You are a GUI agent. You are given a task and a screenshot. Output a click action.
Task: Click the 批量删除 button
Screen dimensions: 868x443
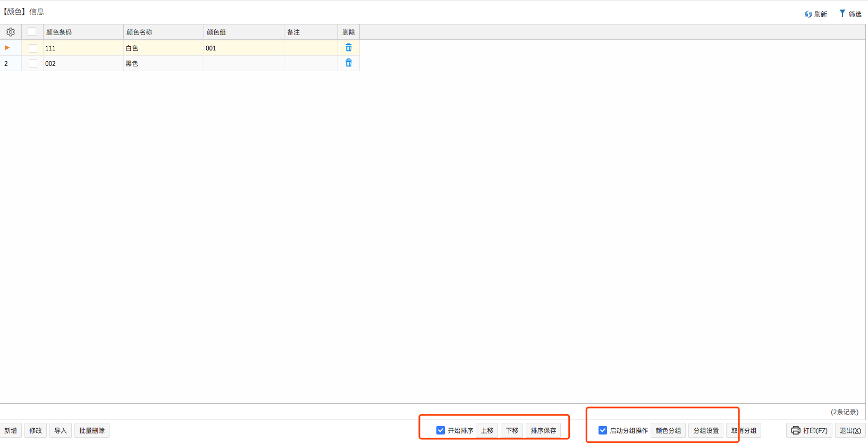click(x=92, y=430)
